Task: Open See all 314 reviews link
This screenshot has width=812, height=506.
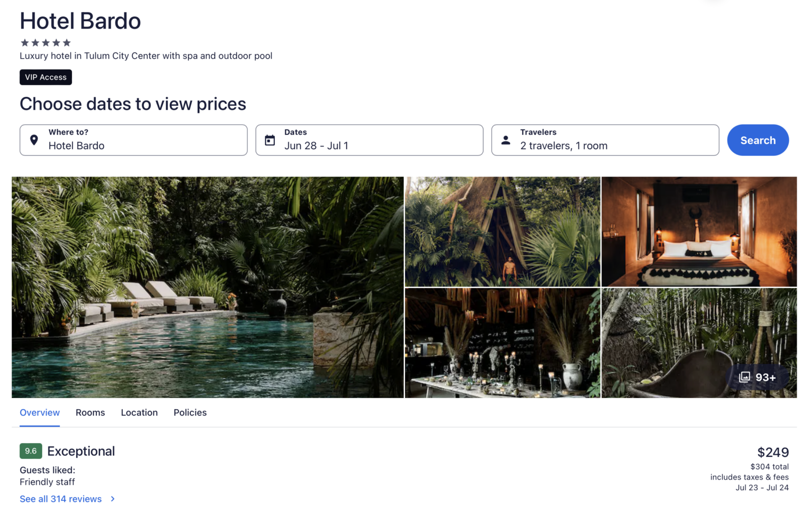Action: (60, 499)
